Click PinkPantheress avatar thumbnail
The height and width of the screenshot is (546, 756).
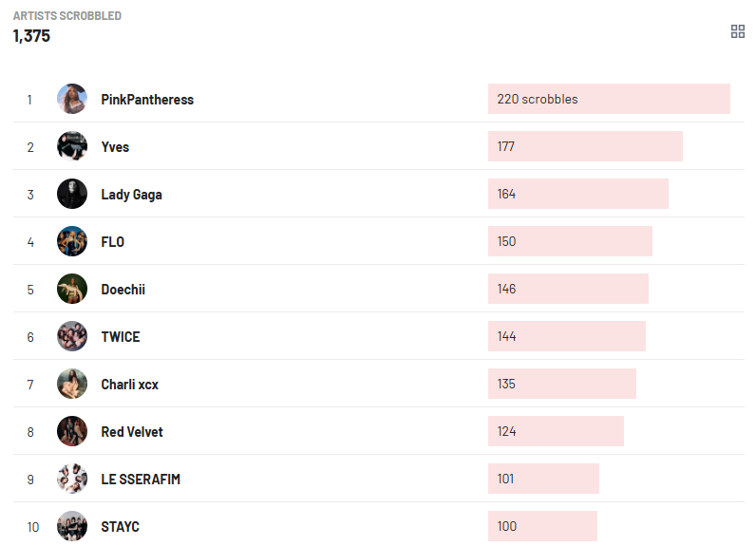(x=72, y=99)
